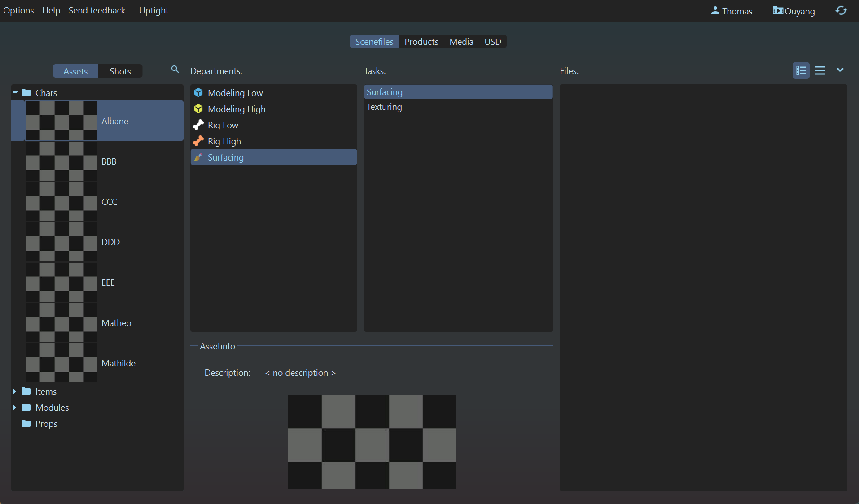This screenshot has height=504, width=859.
Task: Click the Rig High bone icon
Action: pyautogui.click(x=198, y=141)
